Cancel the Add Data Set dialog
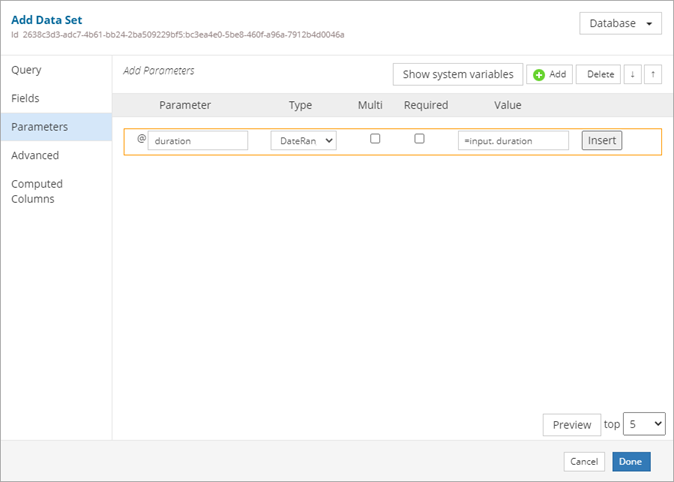This screenshot has height=482, width=674. tap(582, 461)
